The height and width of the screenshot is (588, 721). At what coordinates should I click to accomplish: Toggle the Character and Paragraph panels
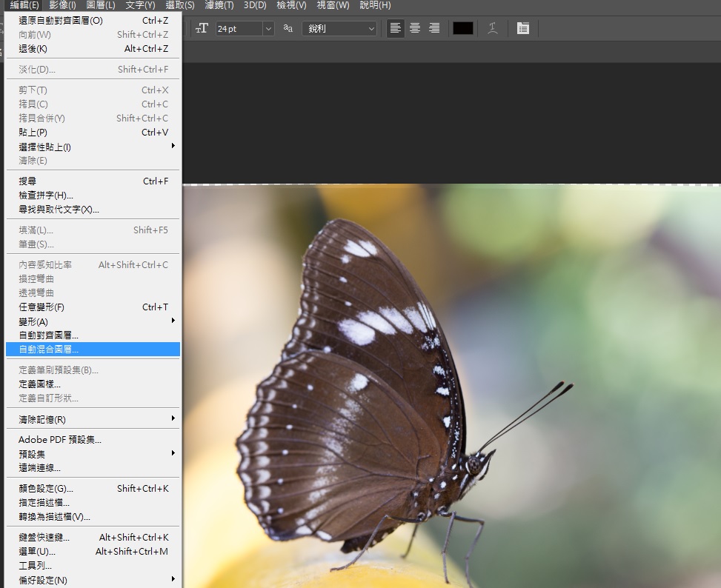coord(523,28)
